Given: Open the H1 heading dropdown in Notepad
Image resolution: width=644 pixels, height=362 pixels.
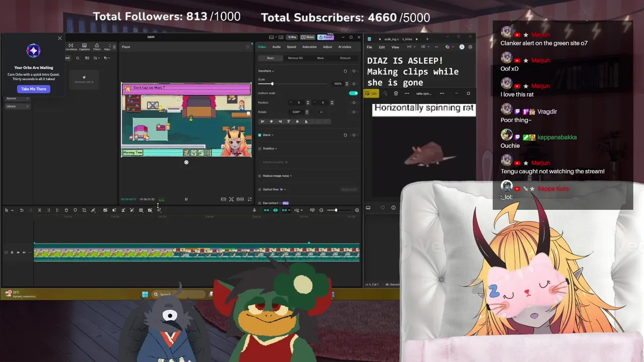Looking at the screenshot, I should (411, 47).
